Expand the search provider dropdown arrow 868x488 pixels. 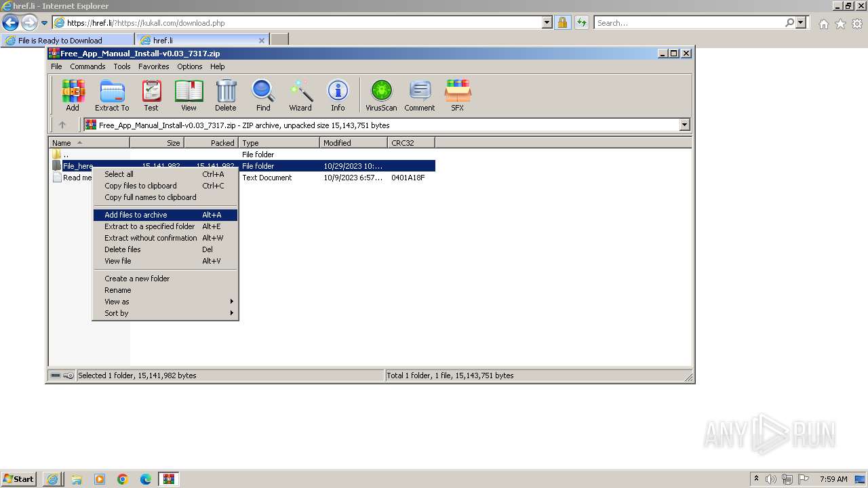point(802,22)
